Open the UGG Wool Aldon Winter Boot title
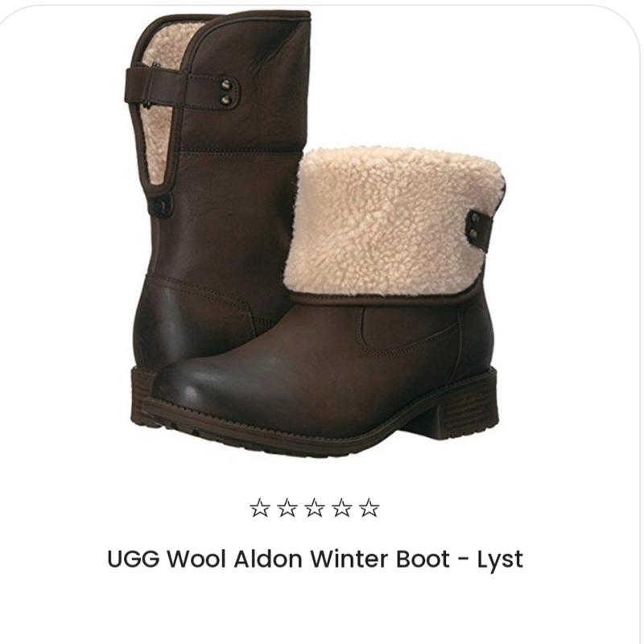The image size is (644, 644). click(x=315, y=559)
